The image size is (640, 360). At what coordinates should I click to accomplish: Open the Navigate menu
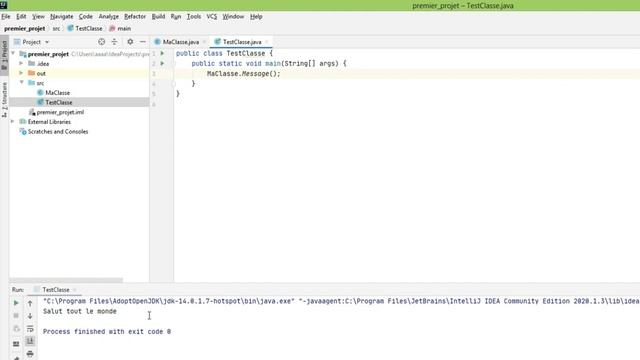[x=62, y=17]
